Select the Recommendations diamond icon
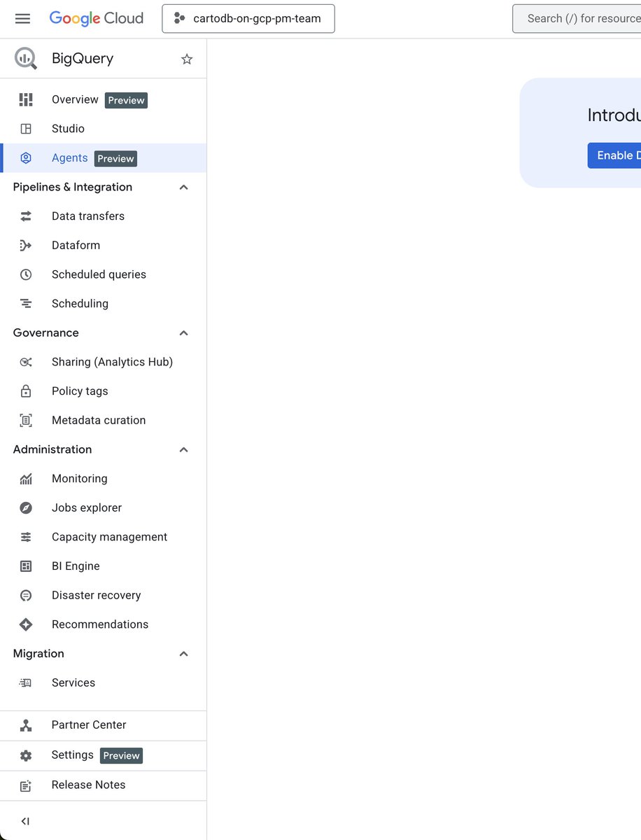This screenshot has width=641, height=840. click(x=26, y=624)
